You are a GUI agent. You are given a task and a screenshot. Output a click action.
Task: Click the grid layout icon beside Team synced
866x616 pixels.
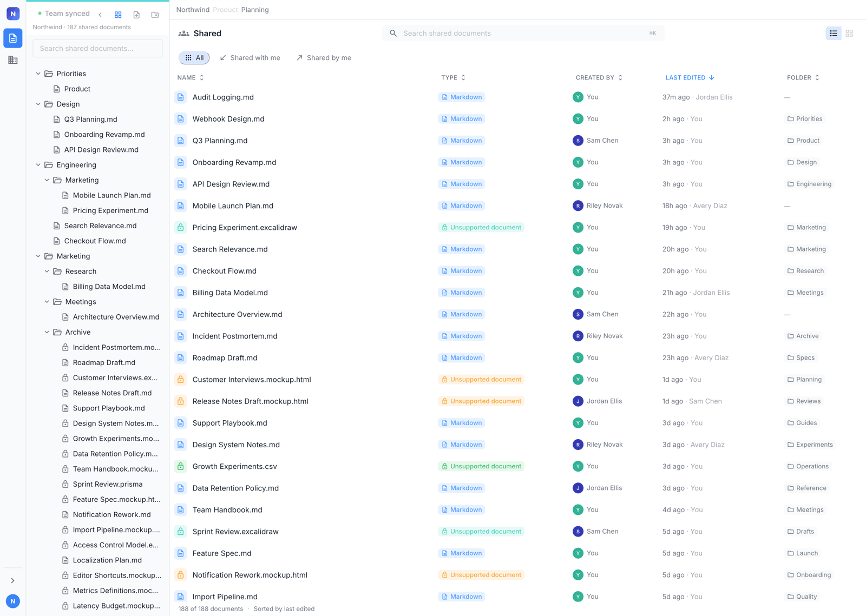[x=118, y=15]
